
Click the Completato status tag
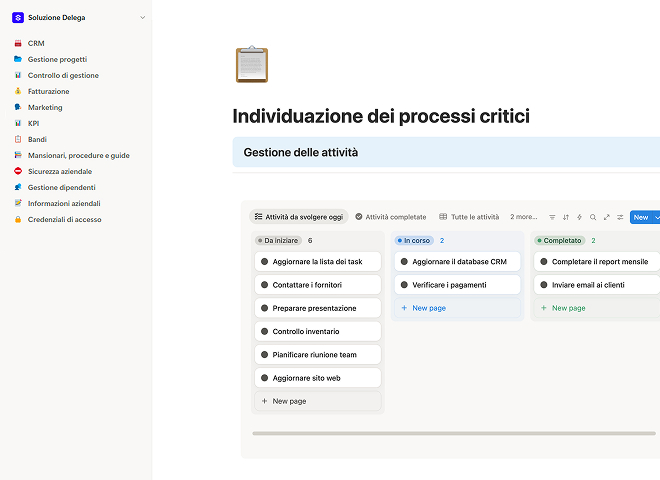[x=559, y=240]
